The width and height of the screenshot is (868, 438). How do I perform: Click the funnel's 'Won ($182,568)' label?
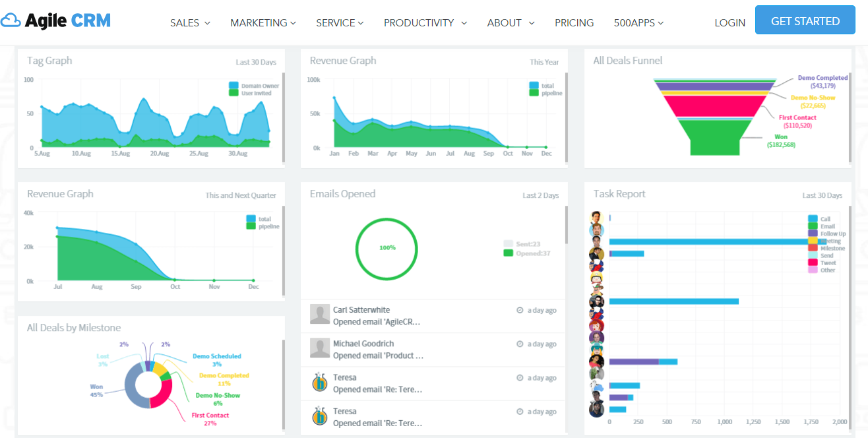781,141
